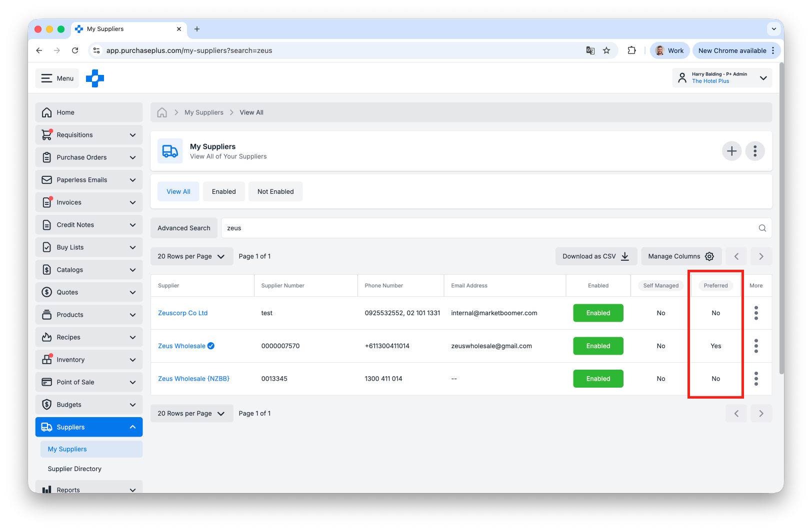Click the user profile icon
This screenshot has width=812, height=530.
coord(682,78)
